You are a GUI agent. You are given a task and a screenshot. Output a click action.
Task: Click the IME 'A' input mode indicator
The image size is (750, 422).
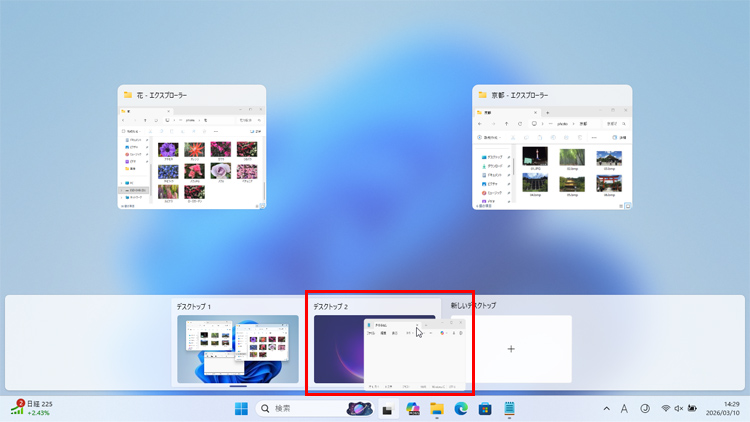coord(624,408)
